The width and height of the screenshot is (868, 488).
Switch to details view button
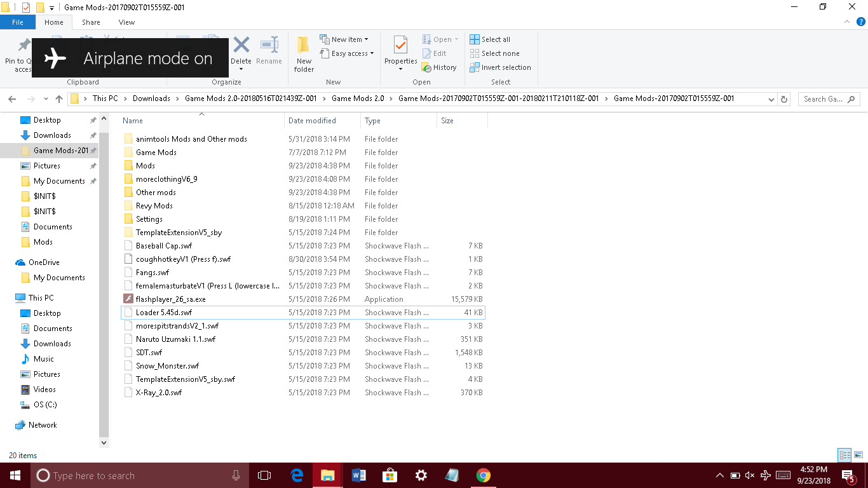tap(844, 455)
